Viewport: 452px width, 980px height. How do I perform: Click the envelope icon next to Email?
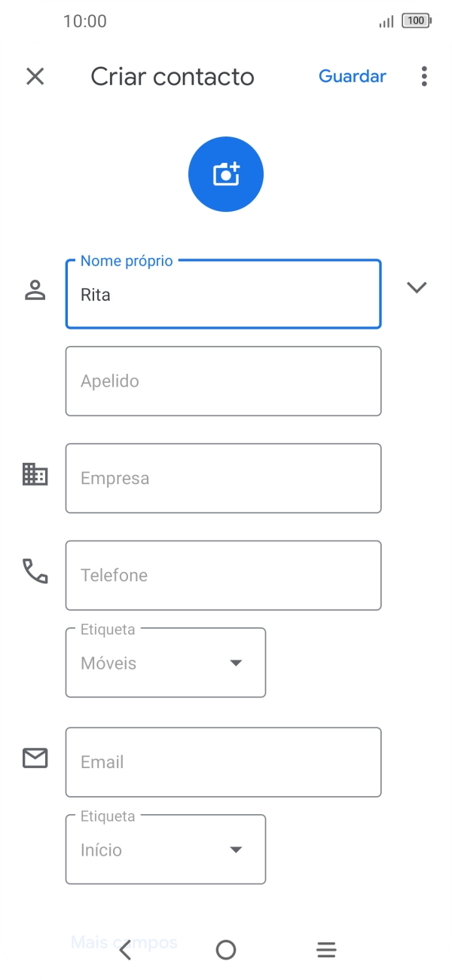(x=35, y=759)
